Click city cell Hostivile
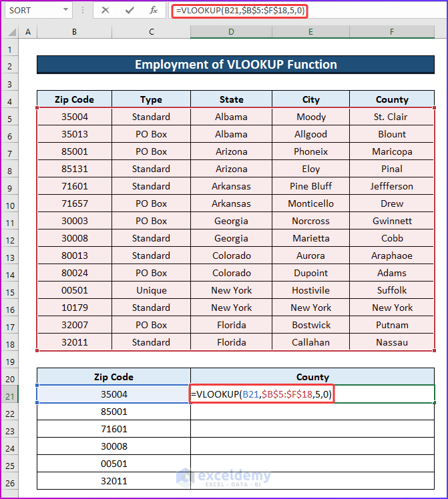Viewport: 448px width, 499px height. point(310,290)
